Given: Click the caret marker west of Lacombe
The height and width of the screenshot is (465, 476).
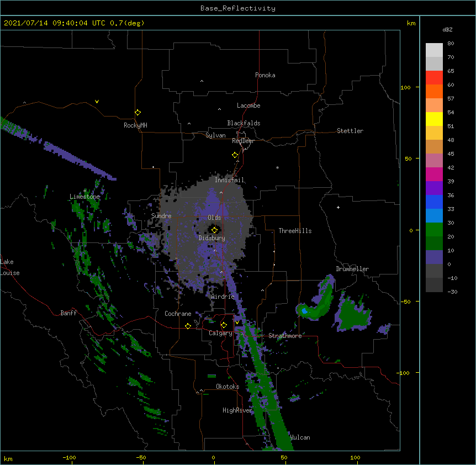Looking at the screenshot, I should coord(219,109).
